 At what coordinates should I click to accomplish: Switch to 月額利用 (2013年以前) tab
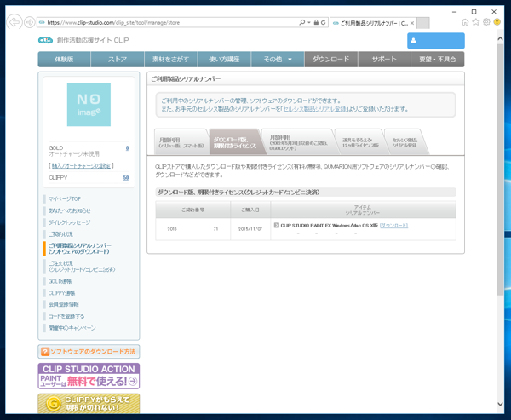(x=299, y=142)
